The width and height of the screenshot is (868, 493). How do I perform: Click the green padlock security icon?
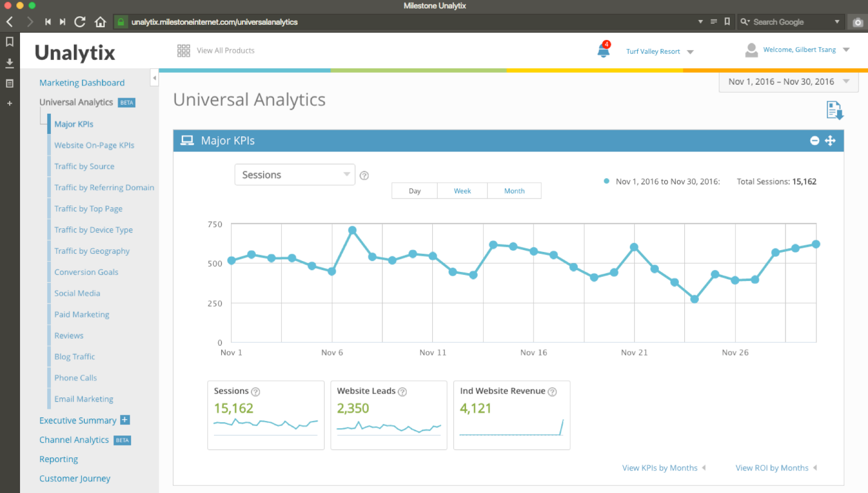[x=121, y=22]
